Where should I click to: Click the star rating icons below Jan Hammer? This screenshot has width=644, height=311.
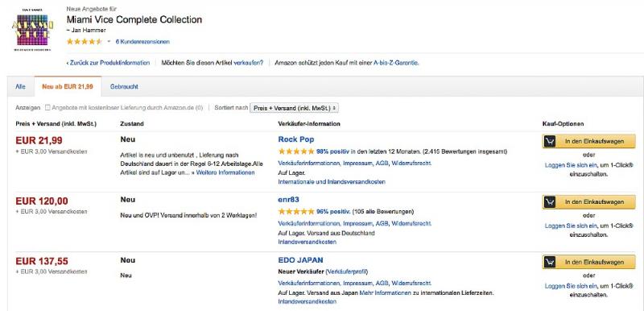tap(85, 42)
